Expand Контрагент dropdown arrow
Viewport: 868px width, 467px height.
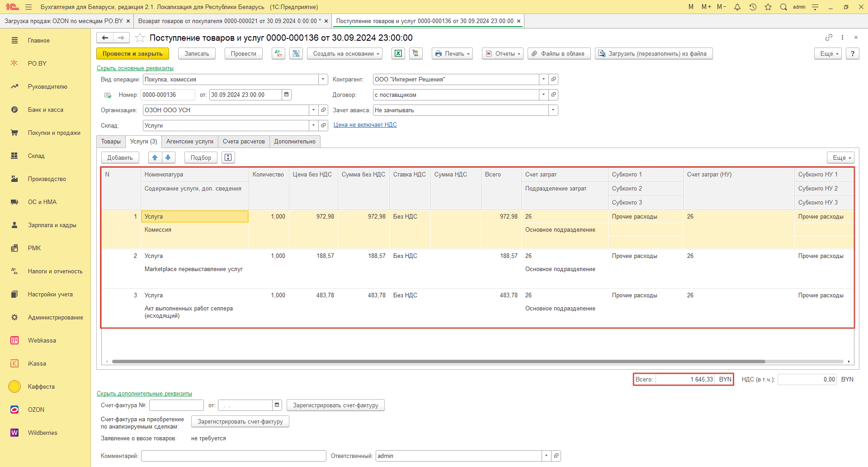[544, 79]
